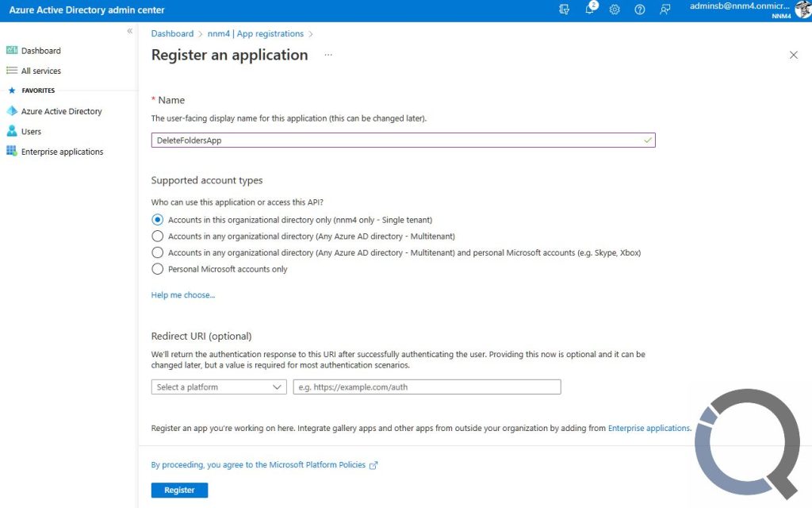The height and width of the screenshot is (508, 812).
Task: Click the Enterprise applications grid icon
Action: pos(12,151)
